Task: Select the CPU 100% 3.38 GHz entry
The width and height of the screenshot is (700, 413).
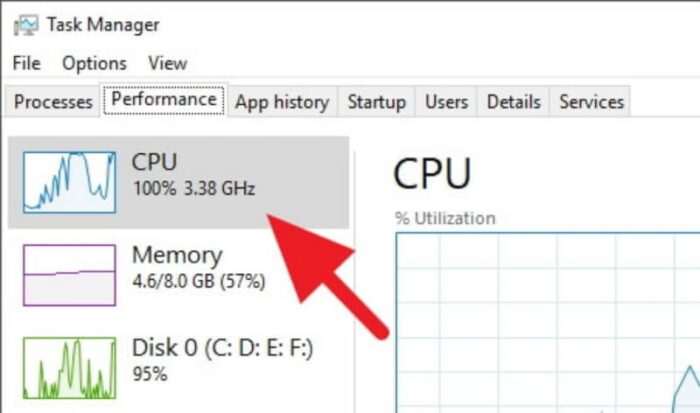Action: [179, 182]
